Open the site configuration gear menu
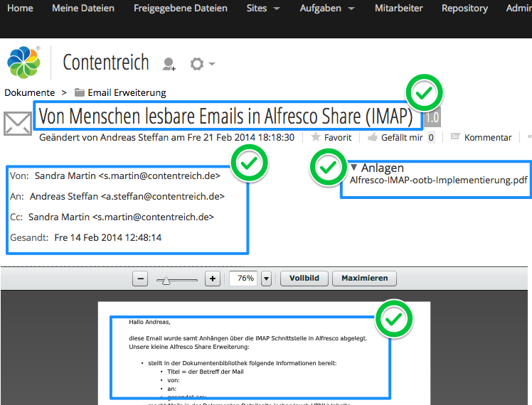Viewport: 532px width, 405px height. [x=197, y=65]
